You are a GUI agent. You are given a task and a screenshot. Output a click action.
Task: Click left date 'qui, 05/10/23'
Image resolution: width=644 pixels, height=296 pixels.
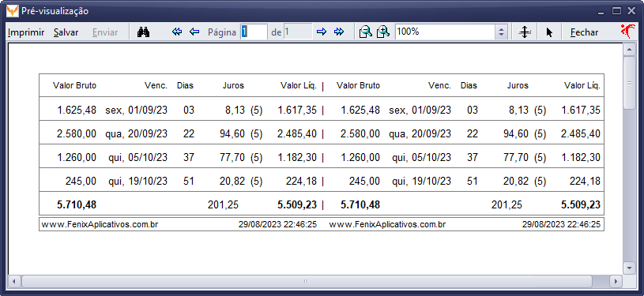[138, 158]
